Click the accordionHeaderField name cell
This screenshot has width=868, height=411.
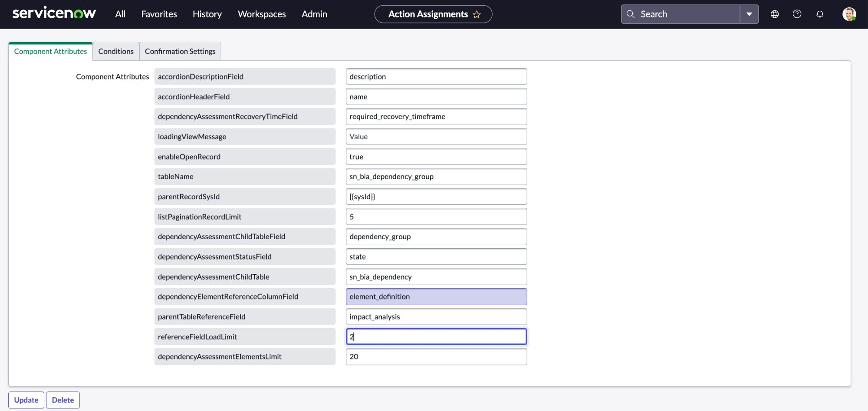pyautogui.click(x=245, y=96)
